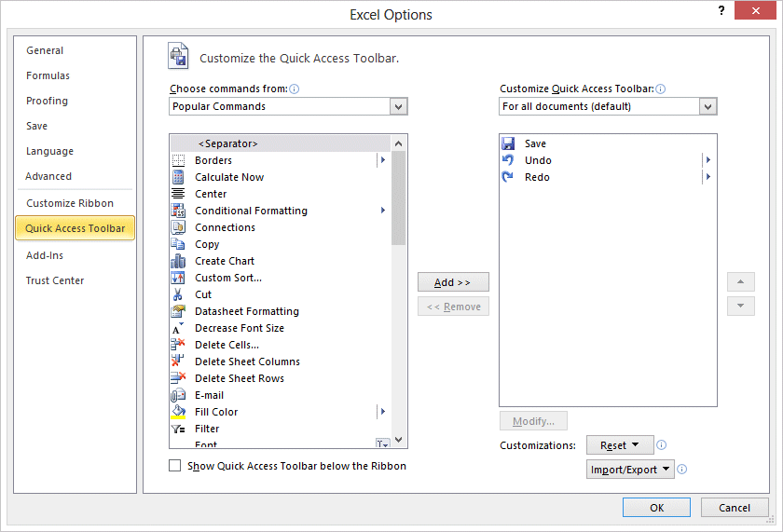
Task: Click the Move Down arrow button
Action: (x=740, y=306)
